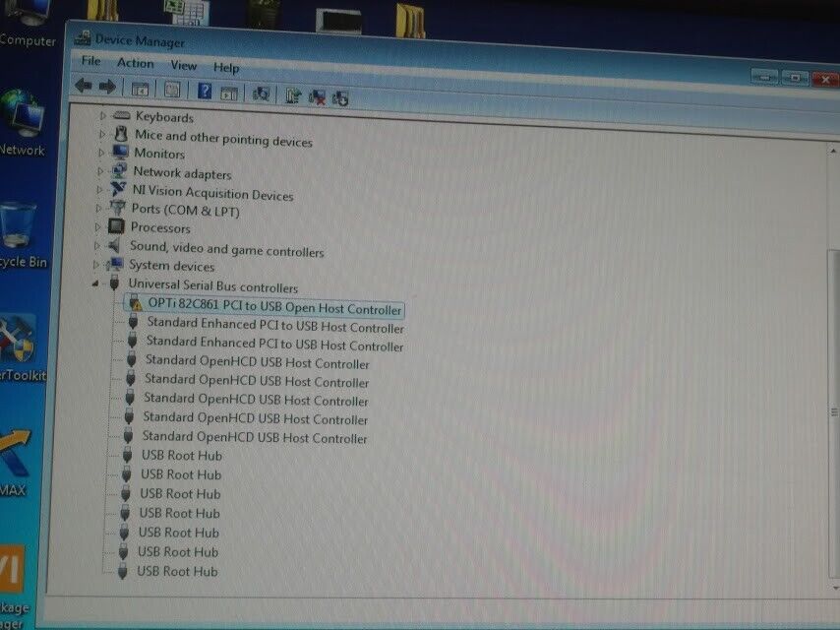The width and height of the screenshot is (840, 630).
Task: Click the vertical scrollbar up arrow
Action: 833,152
